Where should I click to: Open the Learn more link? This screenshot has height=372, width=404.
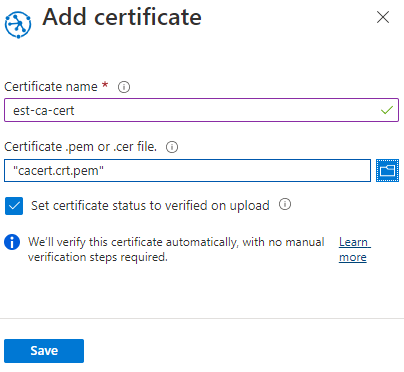[x=355, y=249]
